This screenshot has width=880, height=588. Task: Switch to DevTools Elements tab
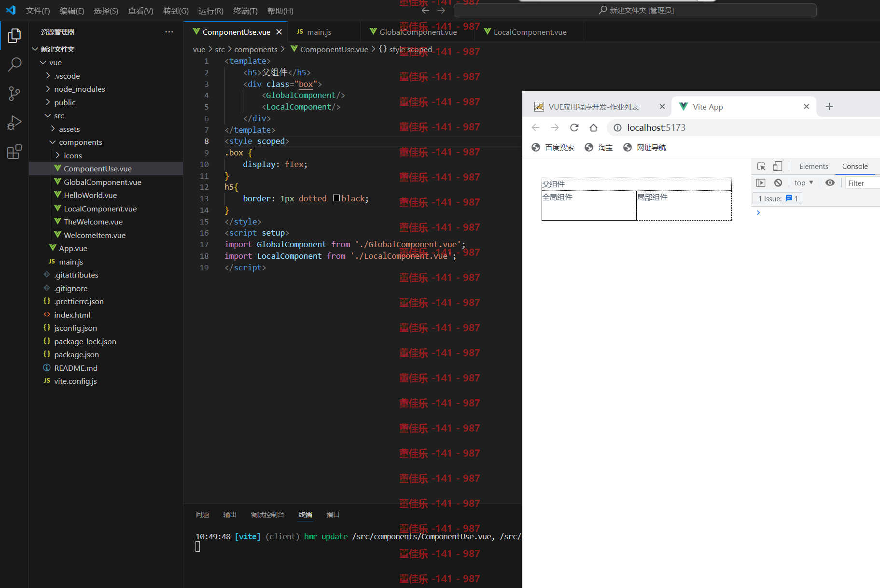pos(813,167)
